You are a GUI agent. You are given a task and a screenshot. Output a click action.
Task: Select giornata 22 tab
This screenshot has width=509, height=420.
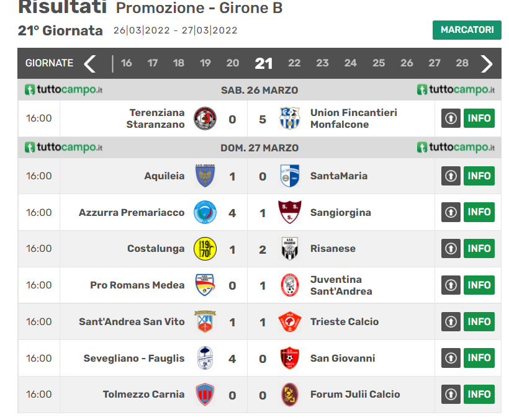[x=294, y=63]
